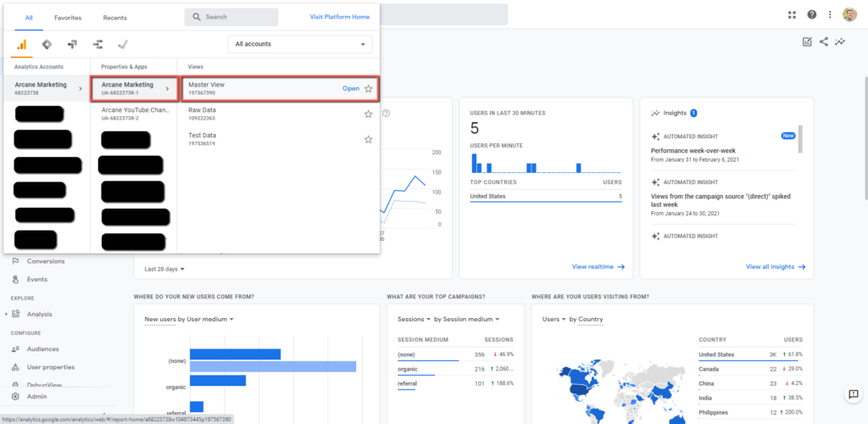Open the user profile avatar
The image size is (868, 424).
849,15
